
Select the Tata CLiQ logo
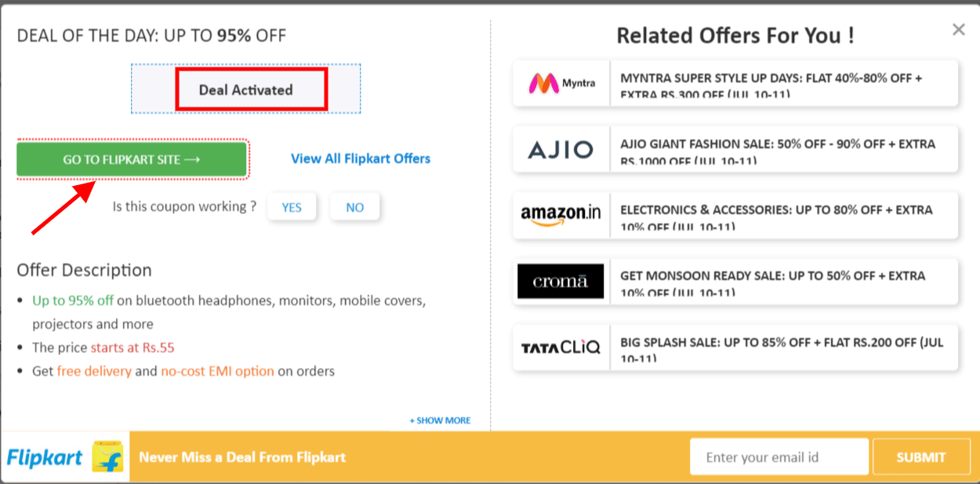coord(561,347)
